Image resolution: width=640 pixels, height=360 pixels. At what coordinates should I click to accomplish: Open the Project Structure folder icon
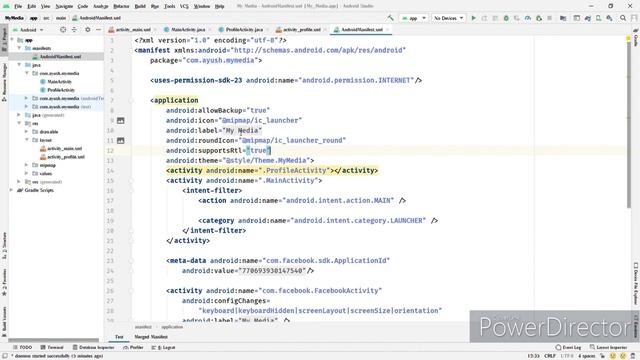[x=563, y=18]
